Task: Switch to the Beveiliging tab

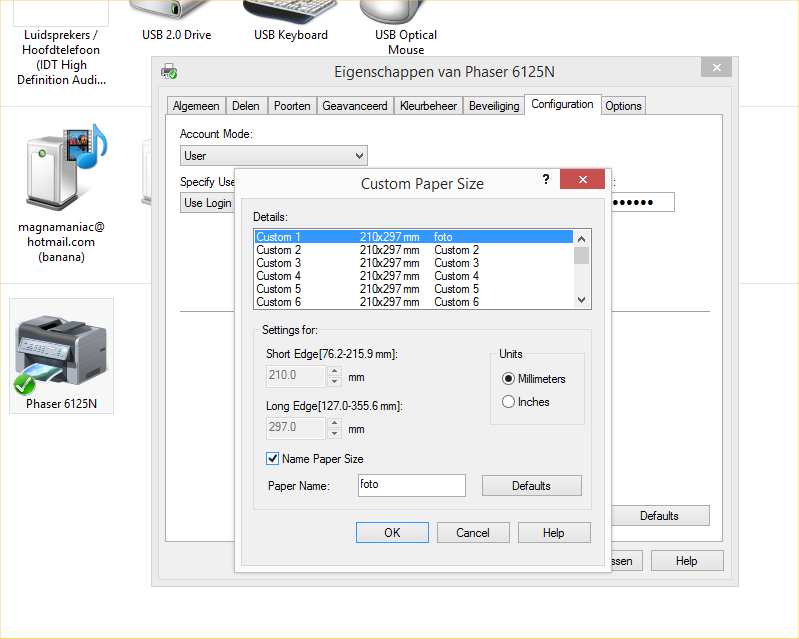Action: click(494, 106)
